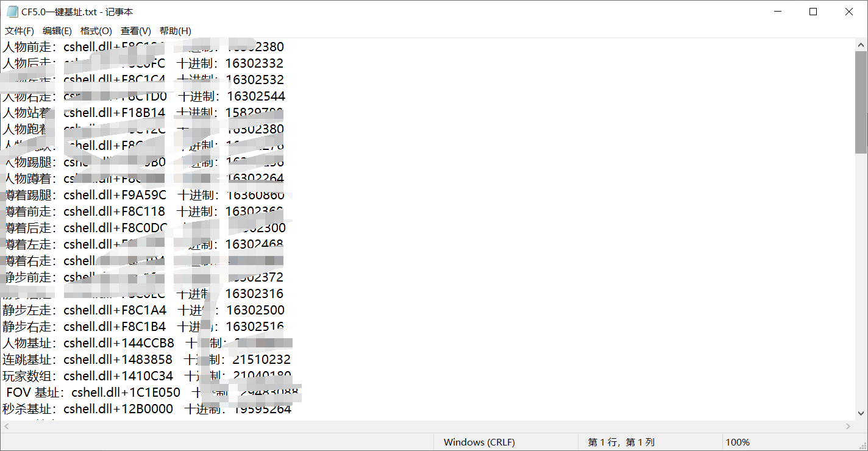Click the 人物右走 line label
Screen dimensions: 868x451
pyautogui.click(x=29, y=96)
